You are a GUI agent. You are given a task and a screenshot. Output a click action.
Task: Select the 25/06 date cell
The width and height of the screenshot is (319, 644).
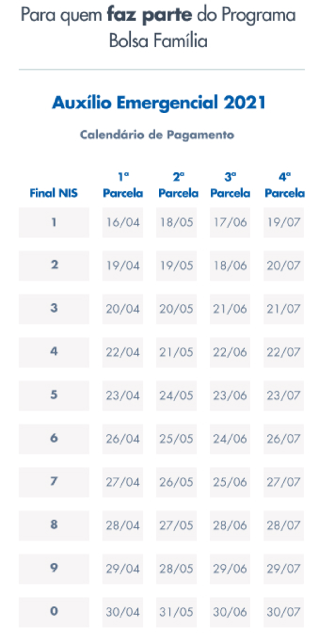pyautogui.click(x=230, y=482)
